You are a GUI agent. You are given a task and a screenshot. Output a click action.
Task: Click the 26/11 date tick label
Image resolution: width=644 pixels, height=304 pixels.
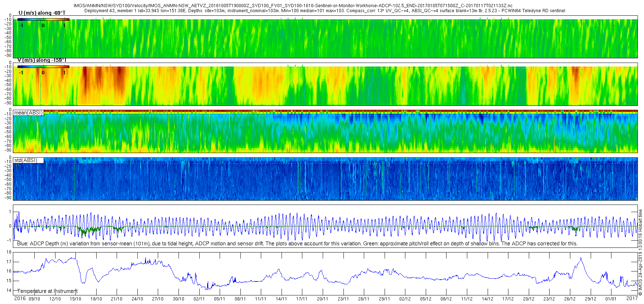pos(364,299)
